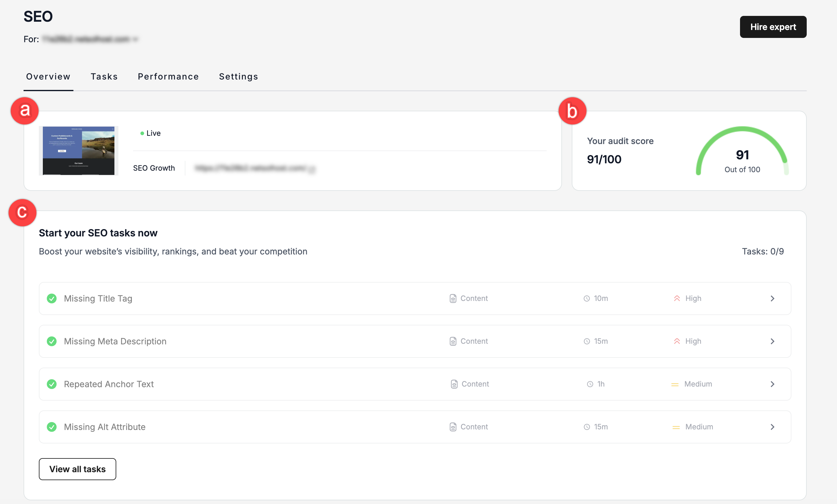Open the website selector dropdown next to For:
Screen dimensions: 837x504
[x=90, y=39]
